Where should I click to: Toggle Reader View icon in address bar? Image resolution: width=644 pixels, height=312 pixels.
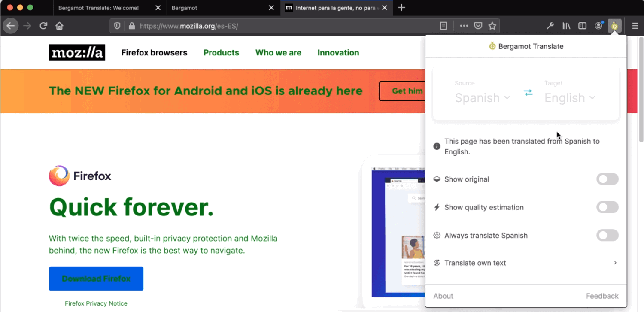[x=444, y=26]
